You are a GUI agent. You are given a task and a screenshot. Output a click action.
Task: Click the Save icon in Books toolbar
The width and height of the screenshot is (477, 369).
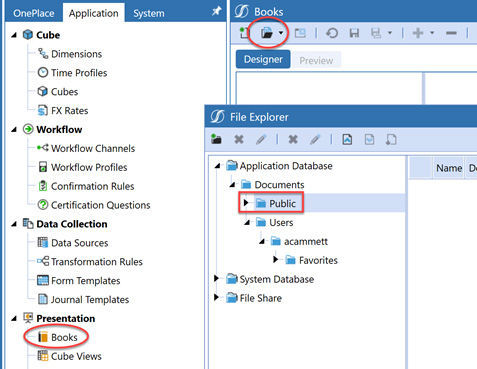[x=354, y=33]
